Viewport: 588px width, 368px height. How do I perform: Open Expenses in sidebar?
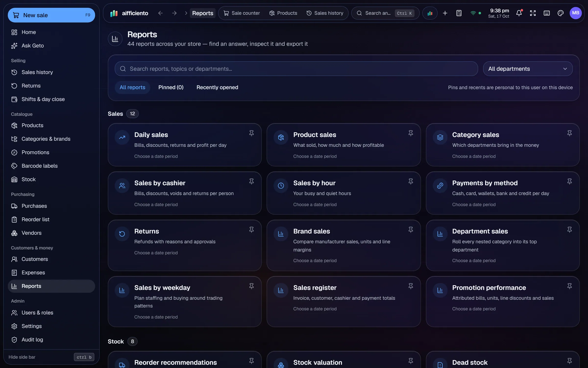(51, 273)
